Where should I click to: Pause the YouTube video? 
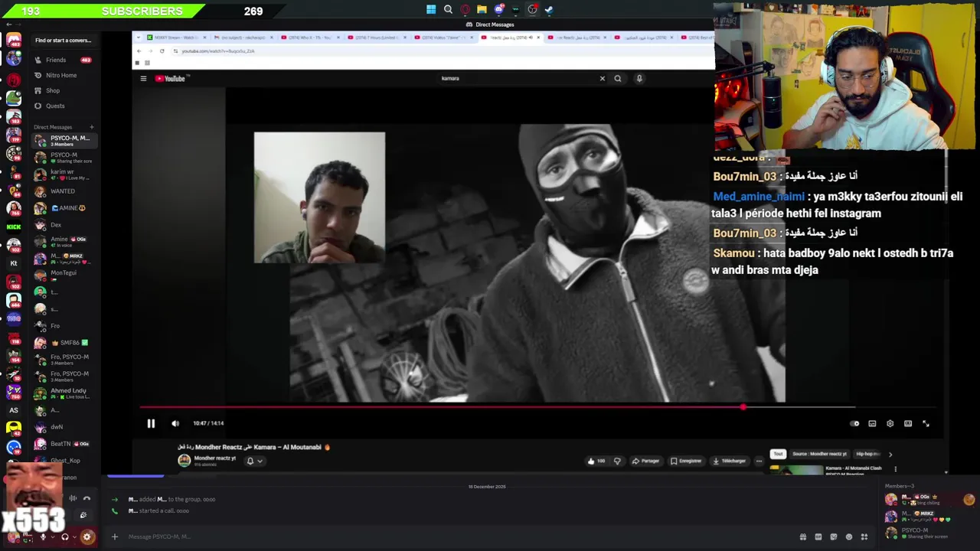[x=151, y=423]
